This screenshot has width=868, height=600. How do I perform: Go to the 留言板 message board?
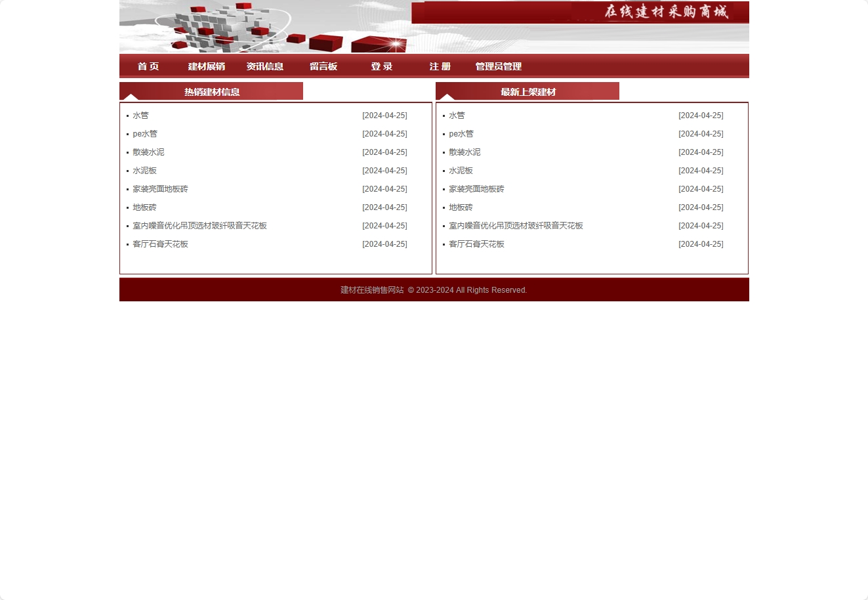pyautogui.click(x=323, y=66)
